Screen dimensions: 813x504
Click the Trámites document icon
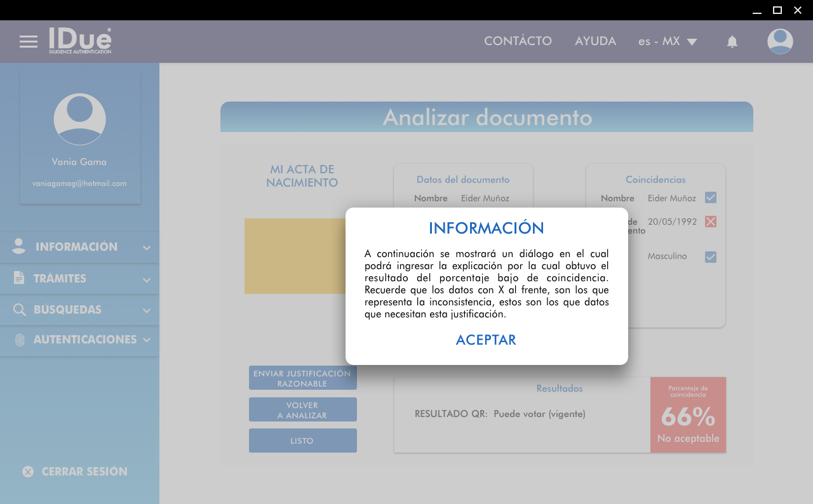(x=19, y=278)
